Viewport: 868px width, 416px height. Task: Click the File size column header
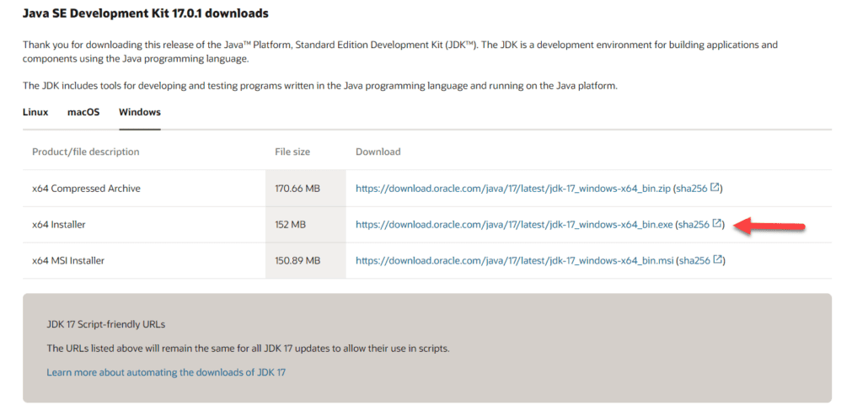click(292, 152)
